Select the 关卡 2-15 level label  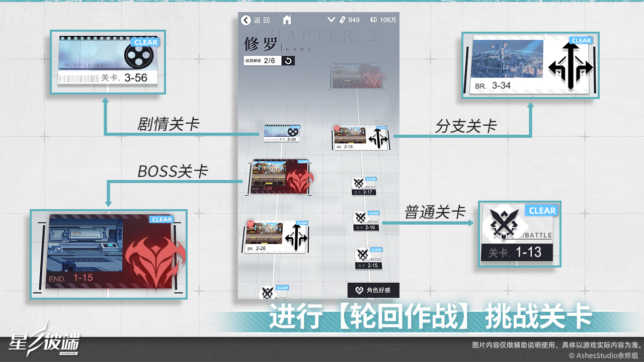[x=368, y=265]
